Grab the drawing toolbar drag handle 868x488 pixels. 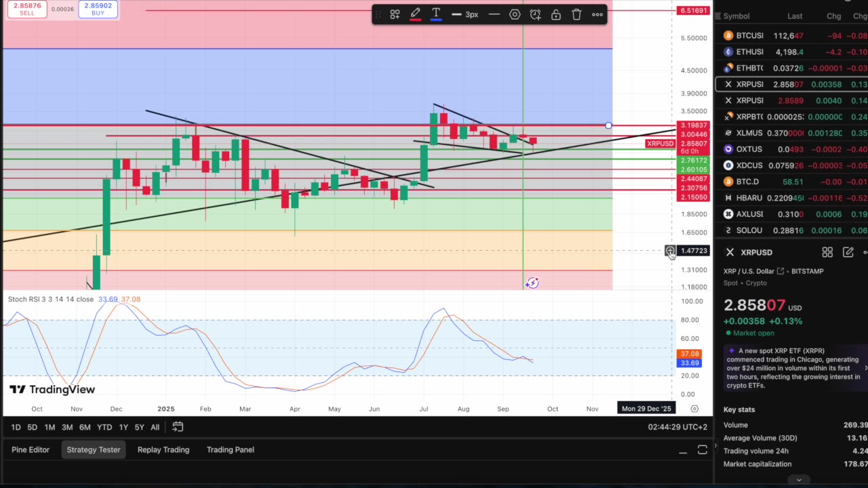coord(378,14)
